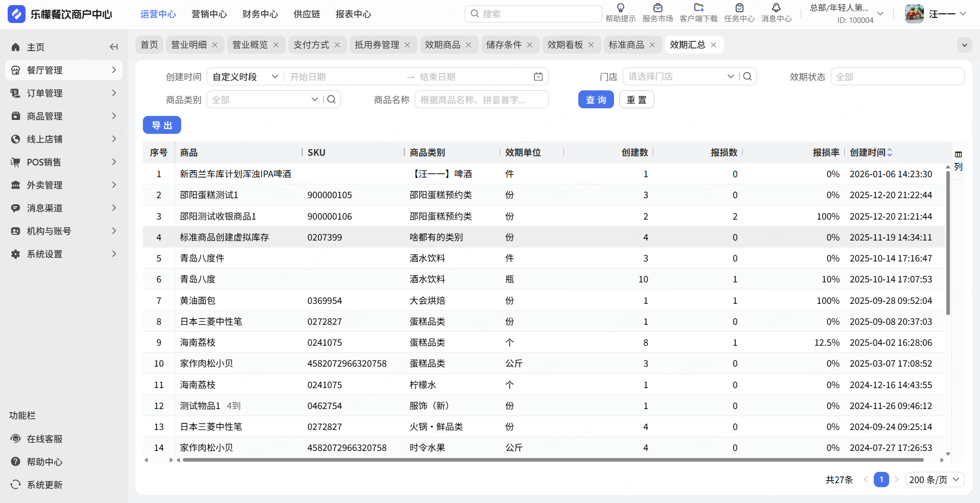Open the 任务中心 task icon

(x=739, y=8)
